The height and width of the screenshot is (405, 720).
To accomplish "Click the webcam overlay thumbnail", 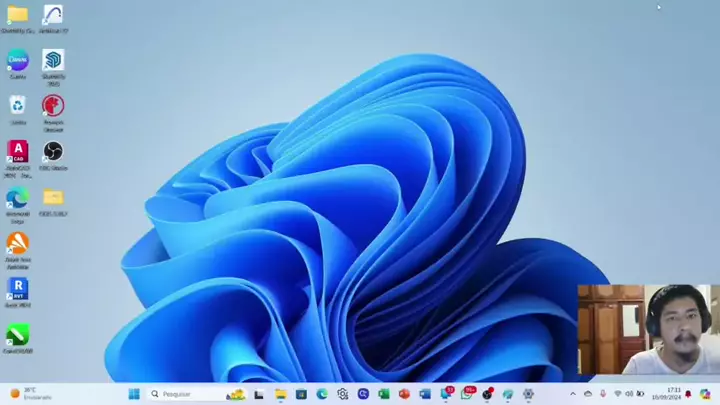I will 649,329.
